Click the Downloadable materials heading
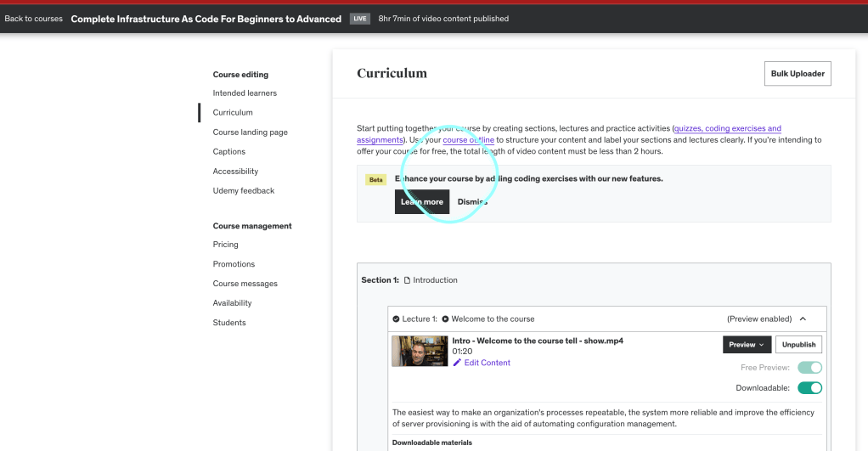 coord(431,443)
